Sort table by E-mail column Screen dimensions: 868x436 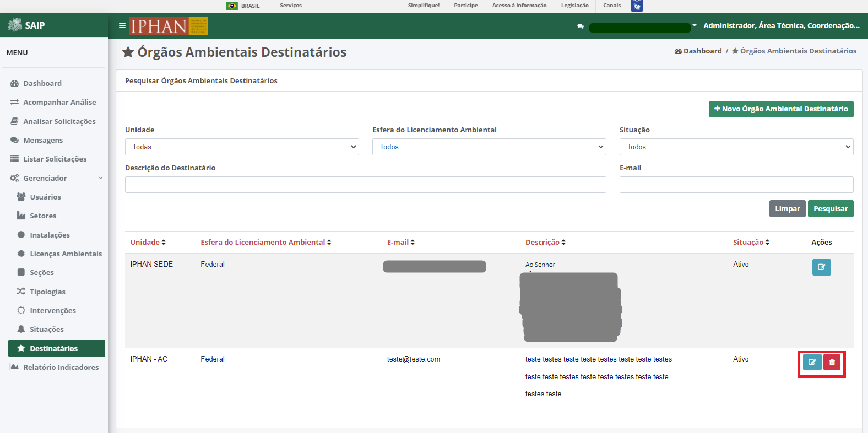401,243
